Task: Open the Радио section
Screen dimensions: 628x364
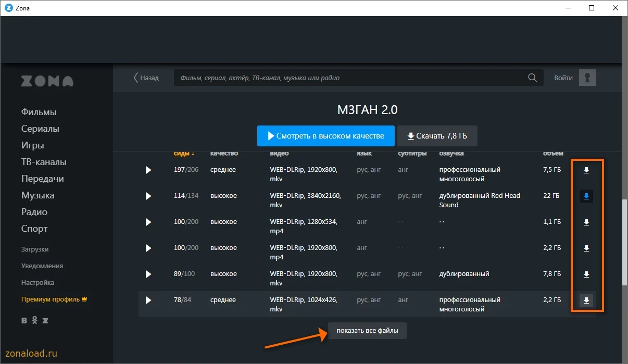Action: click(34, 212)
